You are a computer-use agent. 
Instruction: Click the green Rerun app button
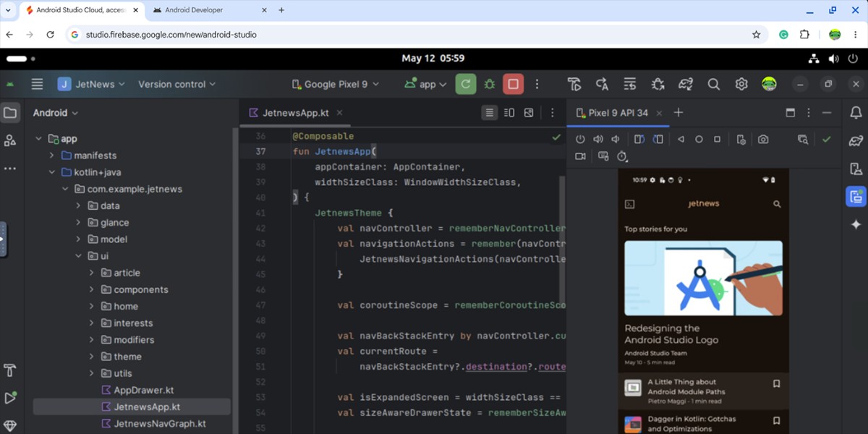point(466,84)
